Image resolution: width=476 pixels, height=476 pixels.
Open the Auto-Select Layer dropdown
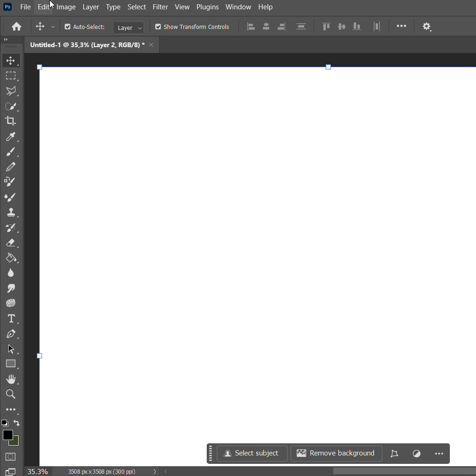(x=129, y=28)
